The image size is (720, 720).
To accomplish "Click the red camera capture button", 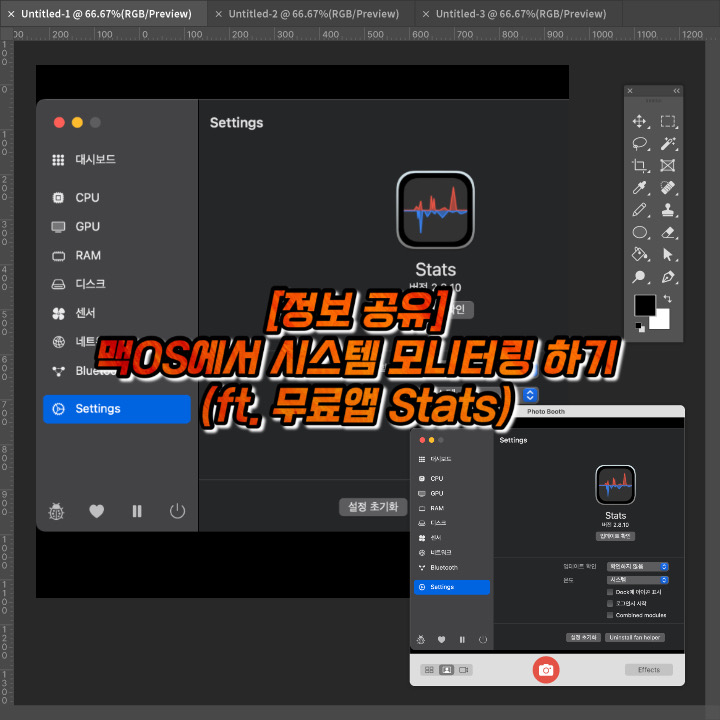I will pyautogui.click(x=546, y=670).
